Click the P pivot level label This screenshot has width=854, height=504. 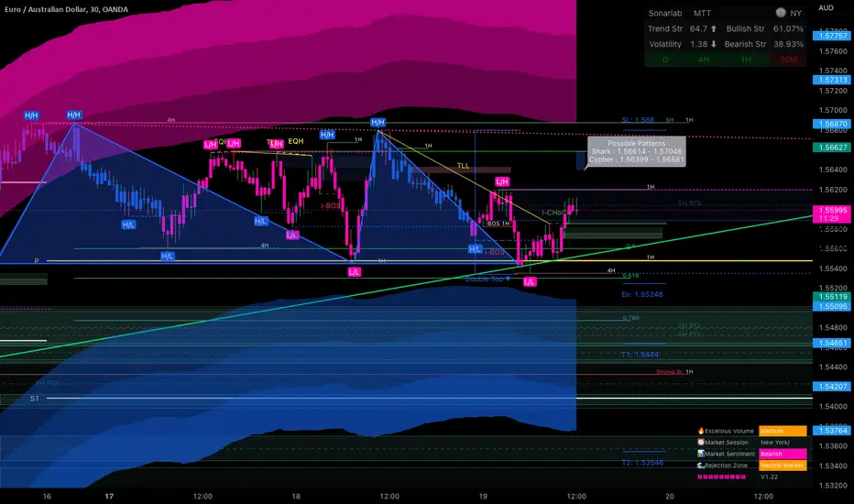(37, 261)
